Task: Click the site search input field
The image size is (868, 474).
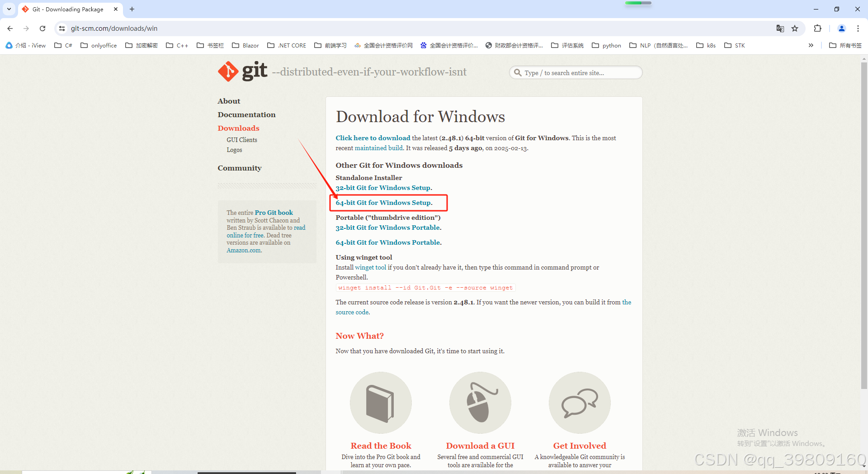Action: (576, 72)
